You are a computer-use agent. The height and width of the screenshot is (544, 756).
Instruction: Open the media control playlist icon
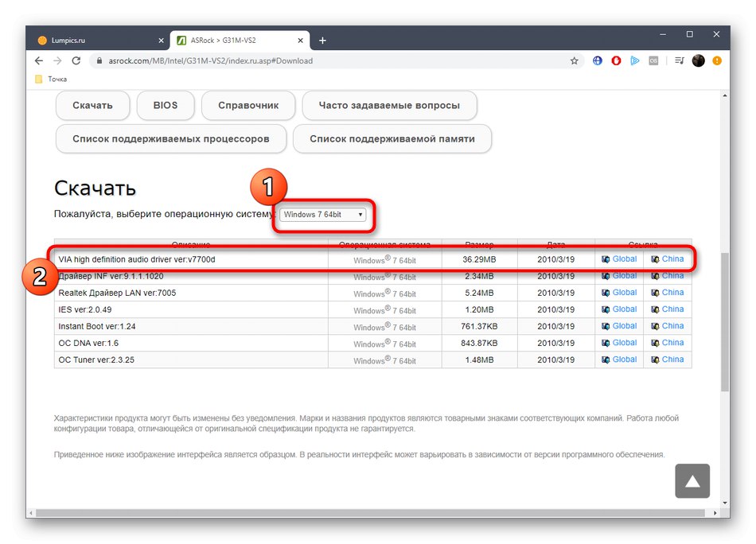680,60
